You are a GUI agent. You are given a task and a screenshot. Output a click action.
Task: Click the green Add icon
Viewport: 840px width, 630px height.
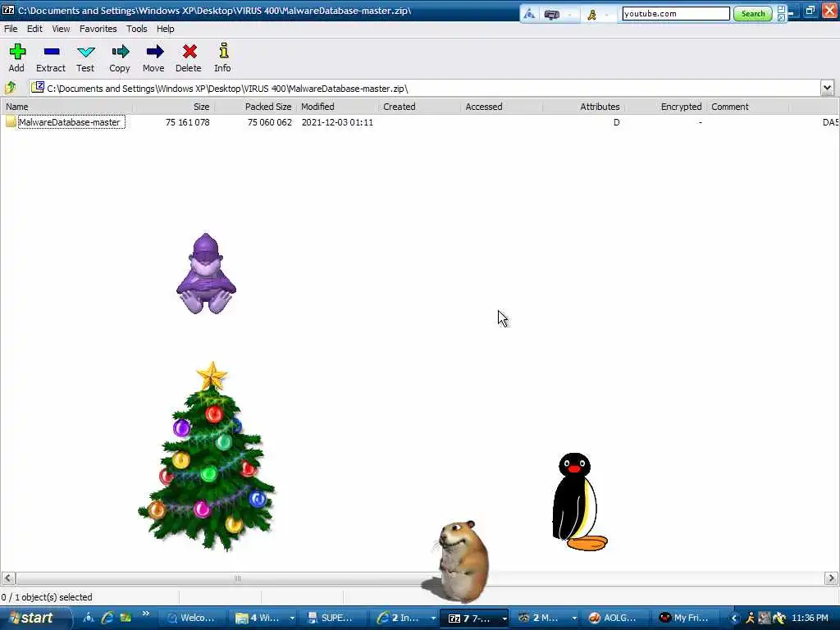[x=17, y=52]
